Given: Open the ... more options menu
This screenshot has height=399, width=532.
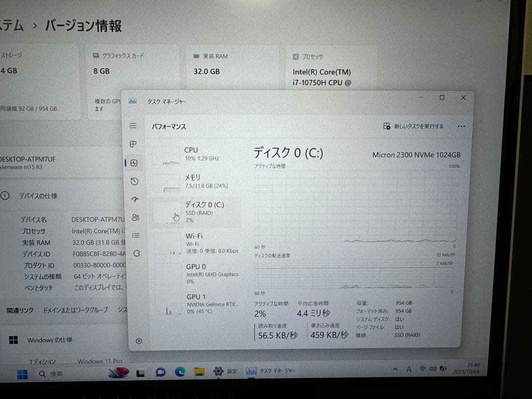Looking at the screenshot, I should point(461,126).
